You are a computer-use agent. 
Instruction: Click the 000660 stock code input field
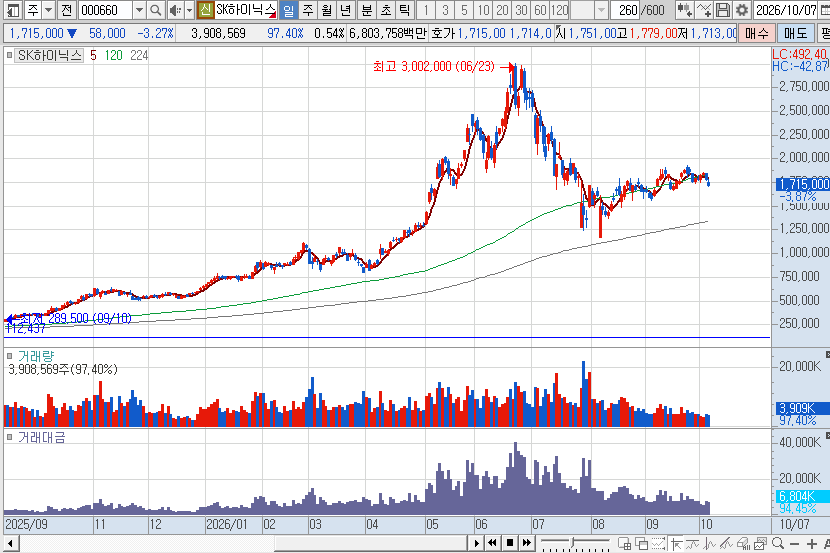pyautogui.click(x=105, y=10)
